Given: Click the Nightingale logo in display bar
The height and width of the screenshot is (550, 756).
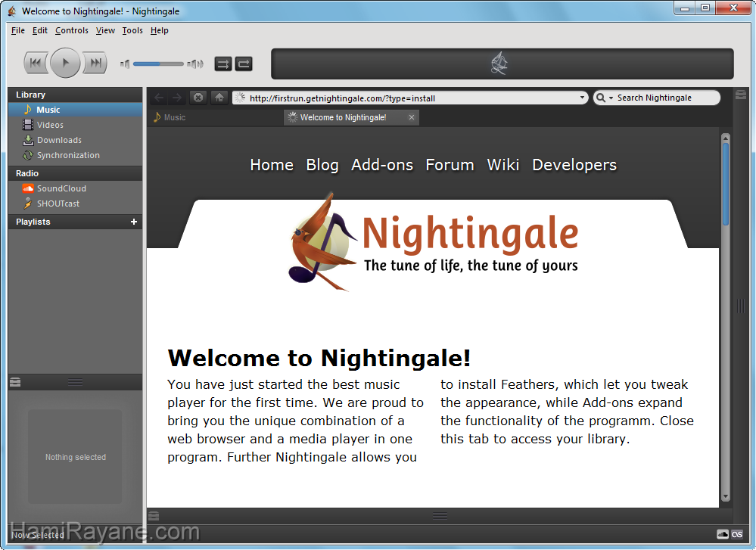Looking at the screenshot, I should 499,63.
